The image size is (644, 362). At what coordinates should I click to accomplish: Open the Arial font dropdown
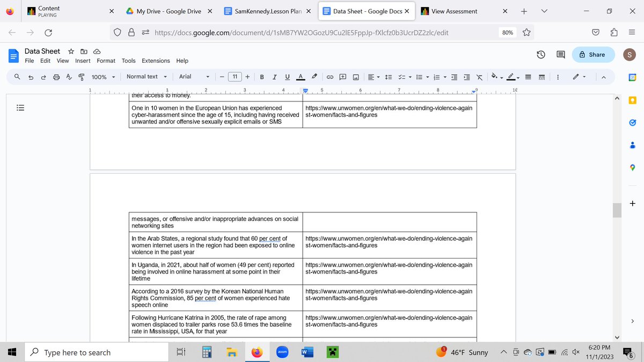(x=194, y=77)
